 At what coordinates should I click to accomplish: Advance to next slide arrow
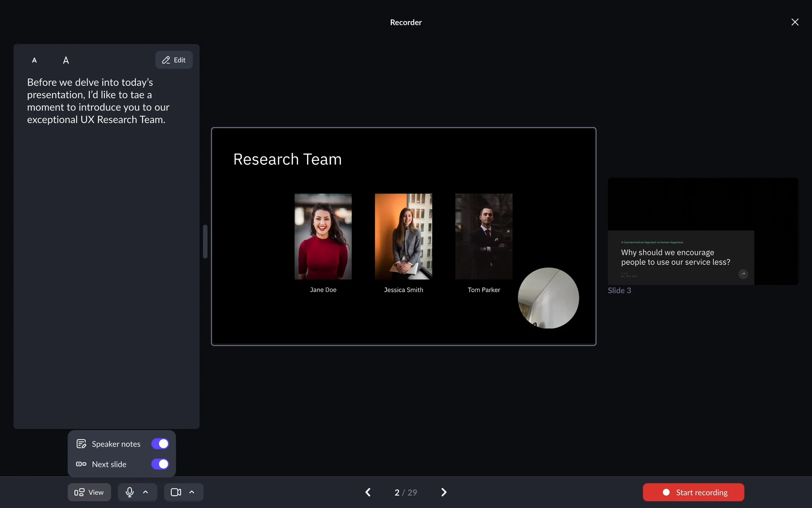click(444, 492)
